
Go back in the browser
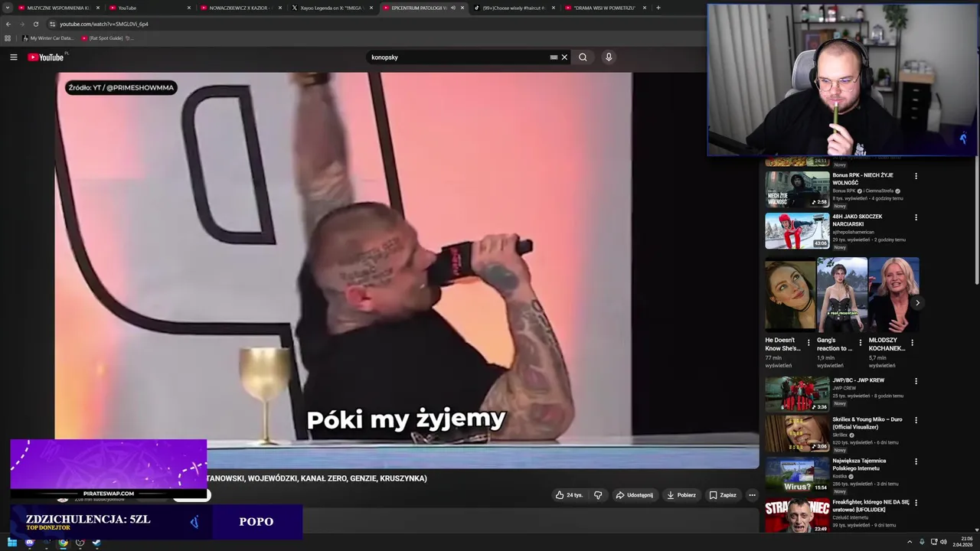8,24
